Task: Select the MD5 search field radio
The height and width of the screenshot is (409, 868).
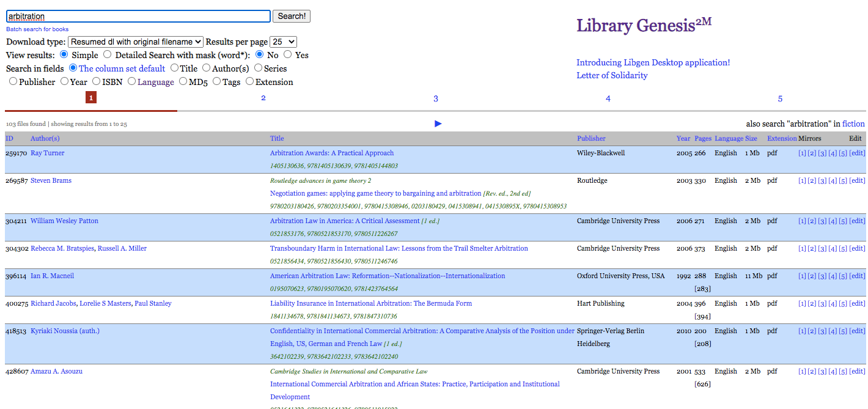Action: coord(184,81)
